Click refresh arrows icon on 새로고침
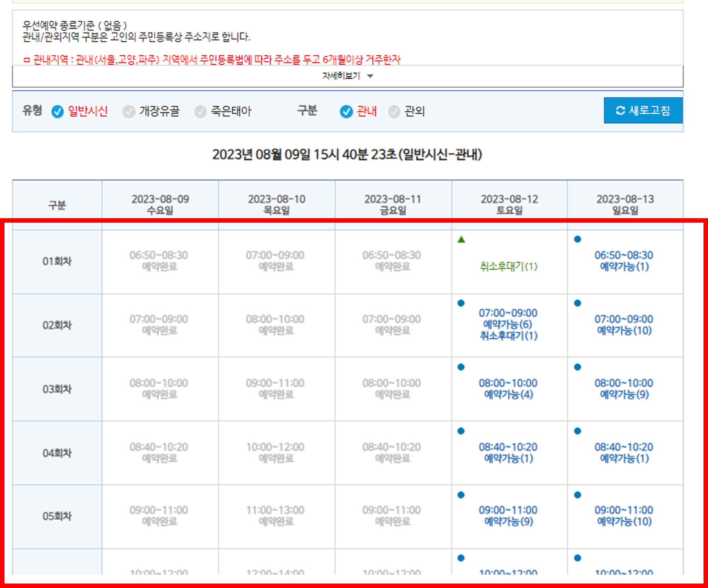Image resolution: width=708 pixels, height=588 pixels. click(620, 111)
